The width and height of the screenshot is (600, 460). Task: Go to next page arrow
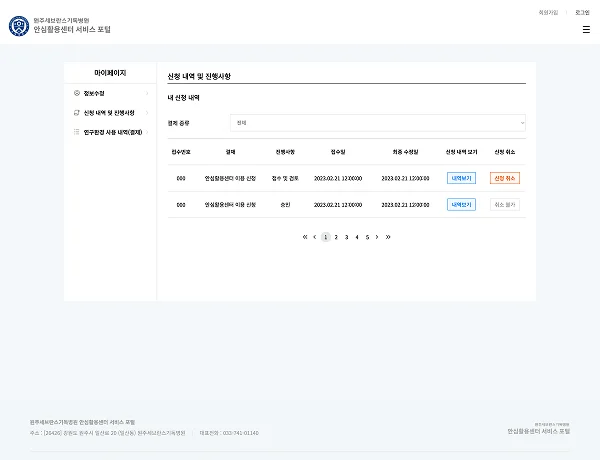click(x=377, y=237)
